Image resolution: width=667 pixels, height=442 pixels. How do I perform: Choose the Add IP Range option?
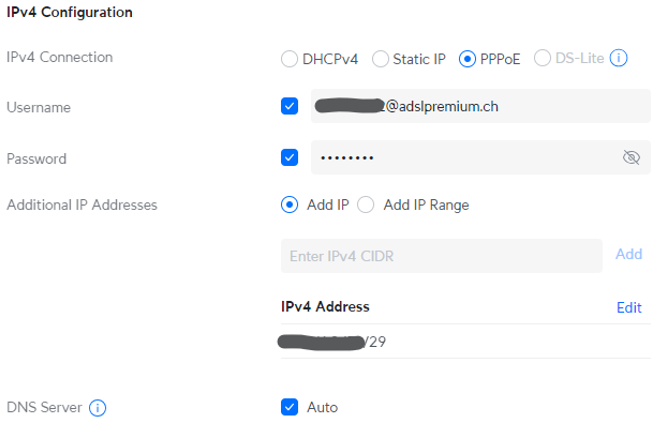(x=366, y=205)
